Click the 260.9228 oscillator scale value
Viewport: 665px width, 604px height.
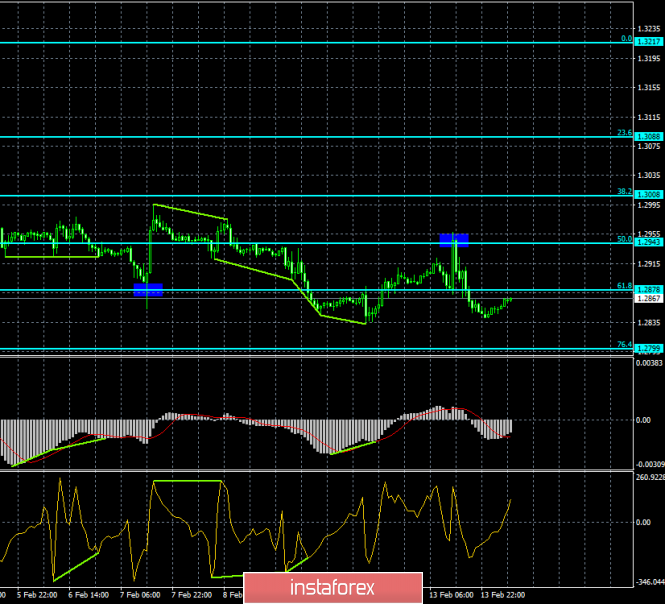click(x=648, y=476)
